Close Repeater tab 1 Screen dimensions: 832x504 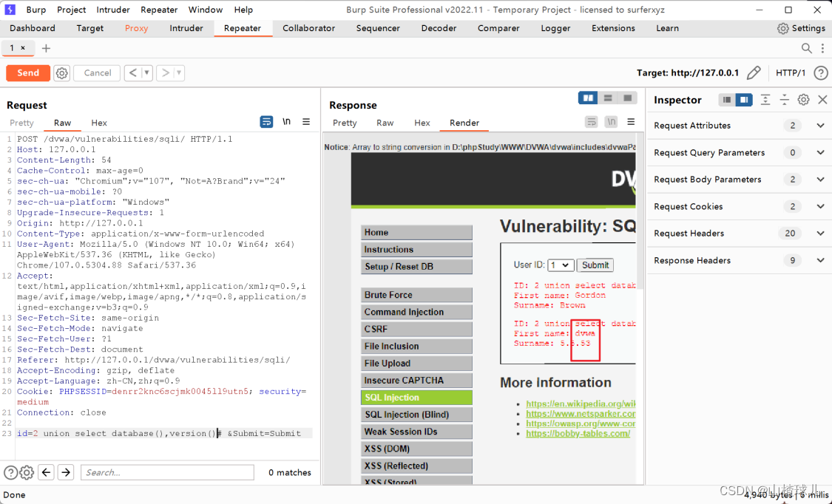pos(23,48)
